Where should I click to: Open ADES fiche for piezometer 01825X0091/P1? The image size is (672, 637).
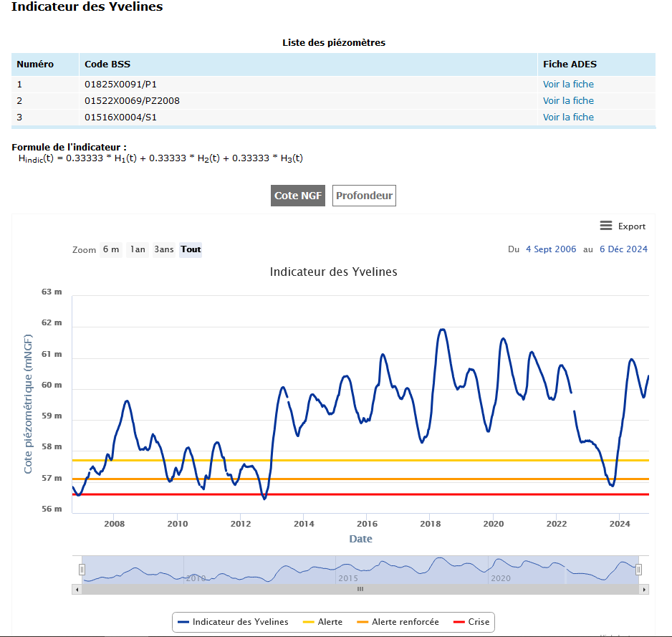tap(568, 84)
